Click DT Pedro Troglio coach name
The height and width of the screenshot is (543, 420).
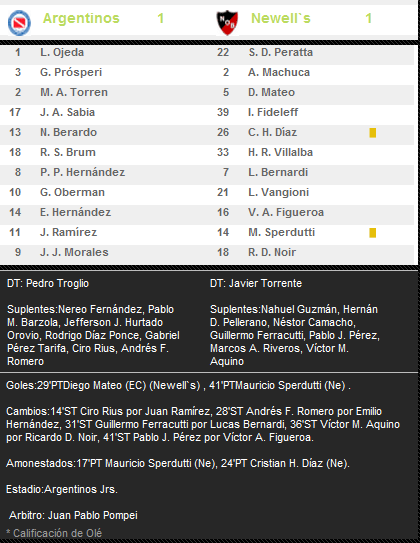[x=48, y=283]
